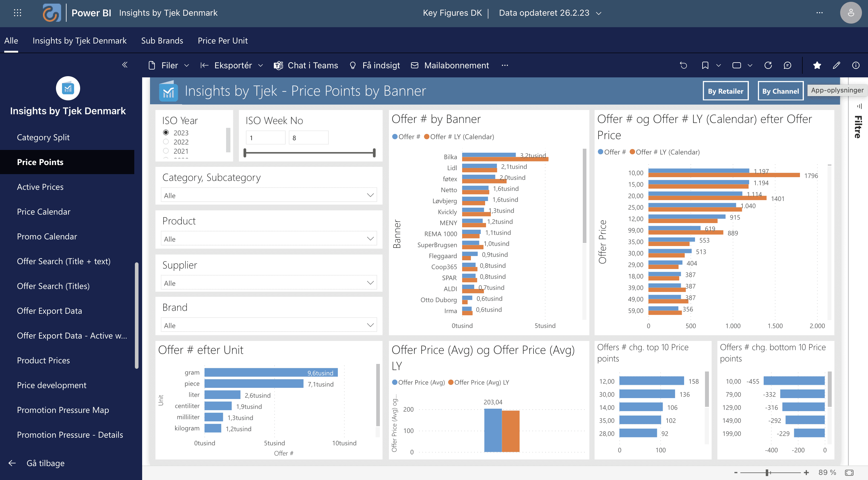Click the By Retailer button
The image size is (868, 480).
726,91
